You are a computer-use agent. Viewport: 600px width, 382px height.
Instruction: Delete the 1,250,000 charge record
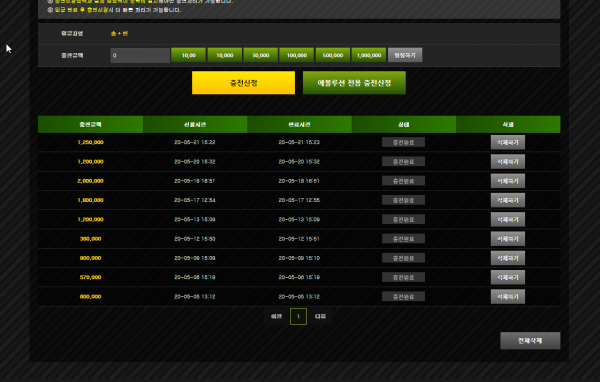[x=508, y=142]
